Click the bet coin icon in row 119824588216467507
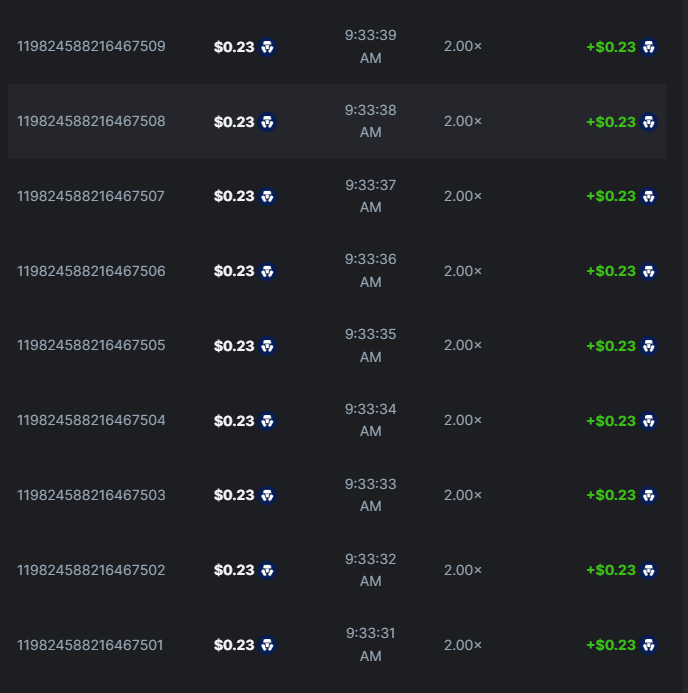 [x=267, y=197]
